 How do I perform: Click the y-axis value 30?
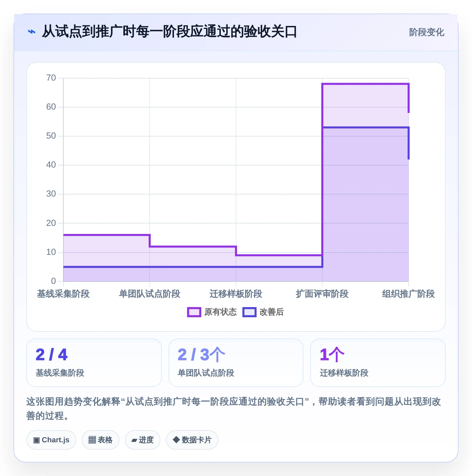click(51, 194)
